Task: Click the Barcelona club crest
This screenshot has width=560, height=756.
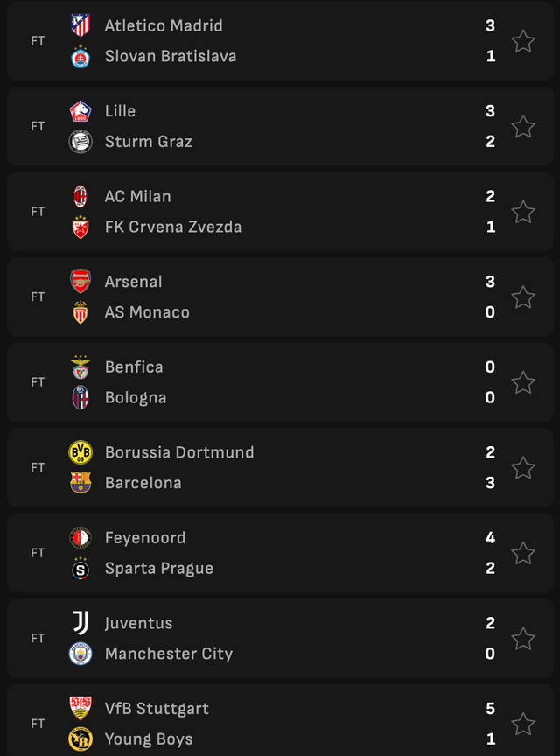Action: [80, 483]
